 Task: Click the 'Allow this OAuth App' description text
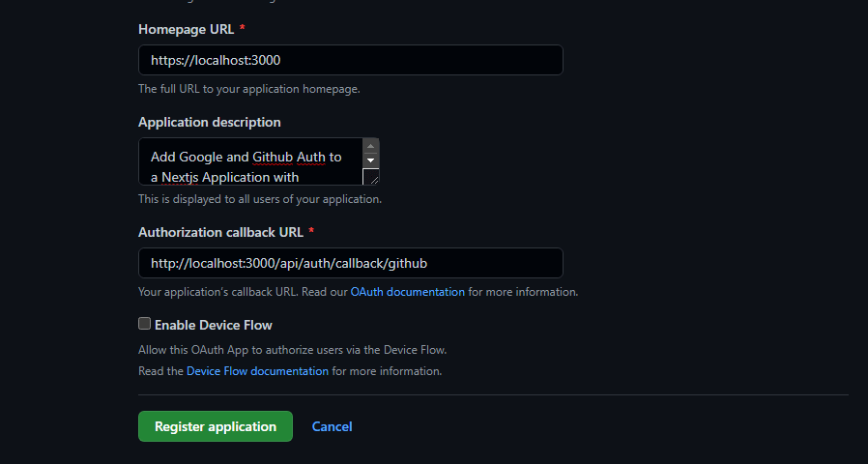point(292,350)
